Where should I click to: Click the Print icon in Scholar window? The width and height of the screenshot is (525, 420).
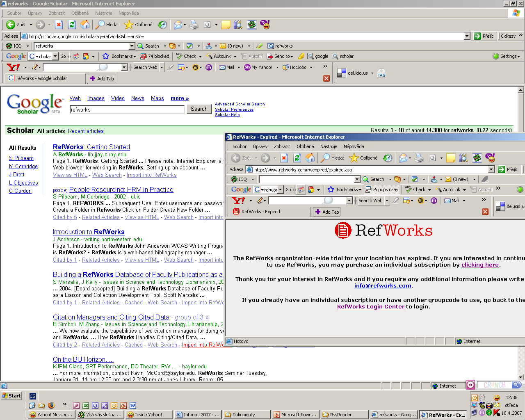194,25
